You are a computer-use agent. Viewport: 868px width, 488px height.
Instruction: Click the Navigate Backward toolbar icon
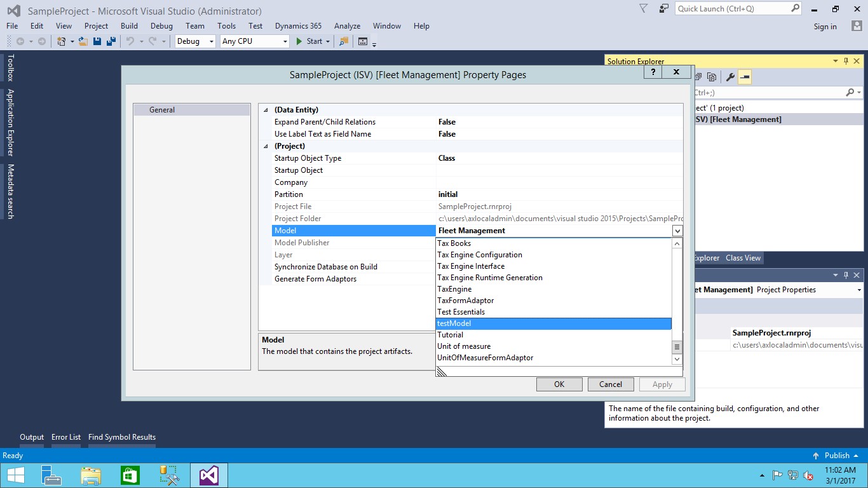tap(20, 41)
